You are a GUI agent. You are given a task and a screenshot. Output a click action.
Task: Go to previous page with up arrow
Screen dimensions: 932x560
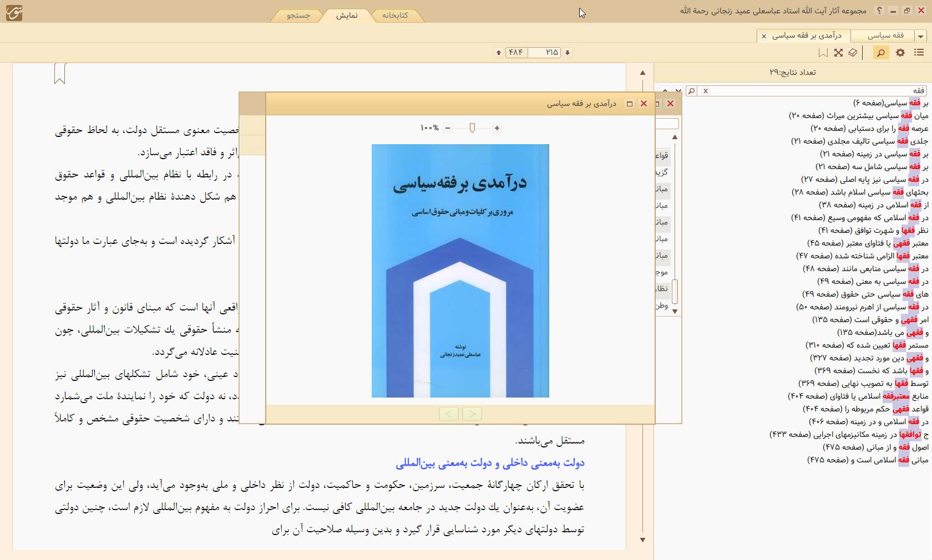pos(499,53)
